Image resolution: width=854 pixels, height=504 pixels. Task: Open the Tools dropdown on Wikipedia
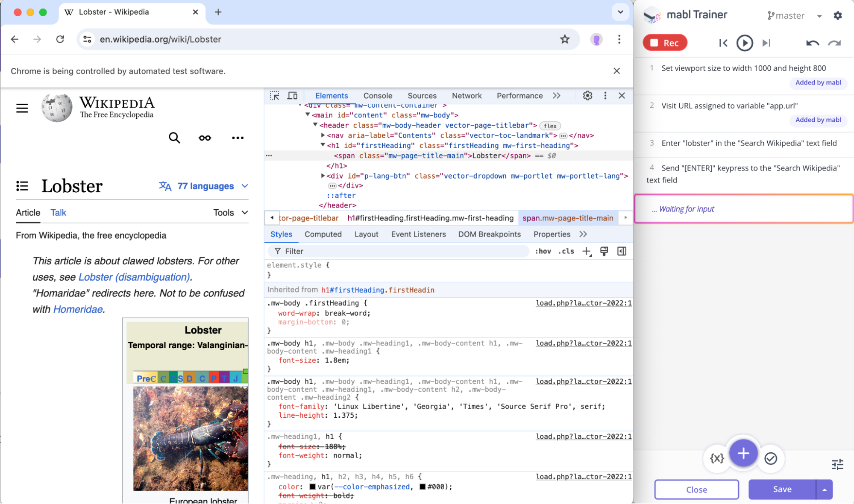[x=231, y=213]
